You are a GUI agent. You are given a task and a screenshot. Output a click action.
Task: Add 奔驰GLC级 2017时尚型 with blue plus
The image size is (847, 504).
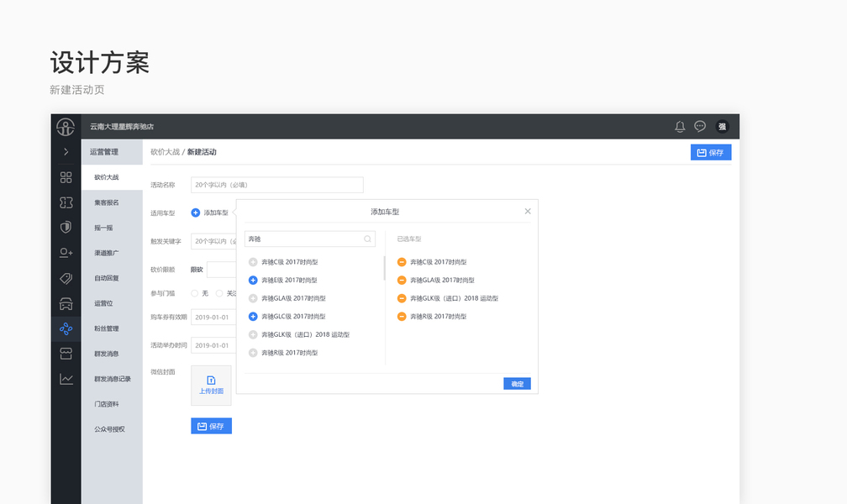[x=253, y=316]
